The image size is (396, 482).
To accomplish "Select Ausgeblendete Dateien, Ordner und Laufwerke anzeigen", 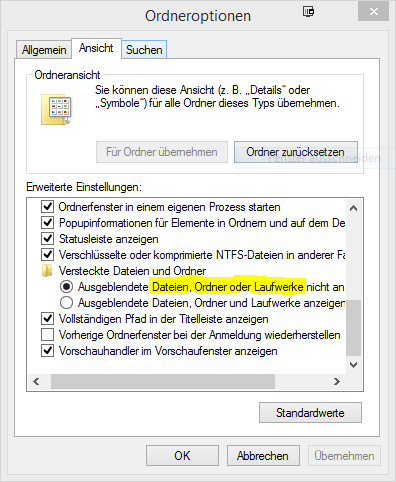I will pos(66,303).
